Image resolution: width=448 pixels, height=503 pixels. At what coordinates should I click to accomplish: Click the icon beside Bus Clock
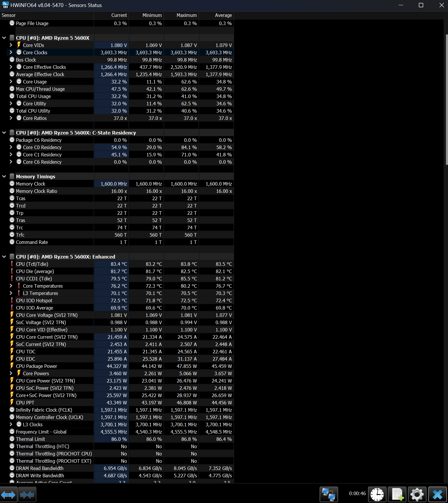click(12, 60)
